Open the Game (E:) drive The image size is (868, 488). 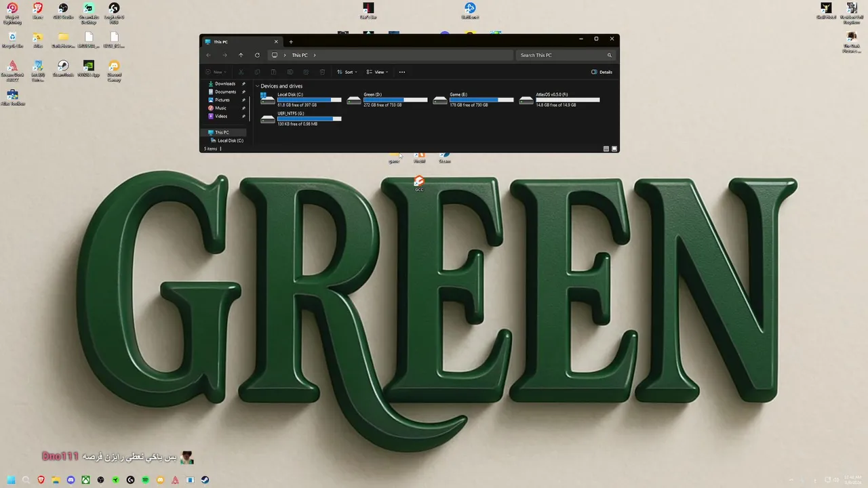click(x=473, y=100)
